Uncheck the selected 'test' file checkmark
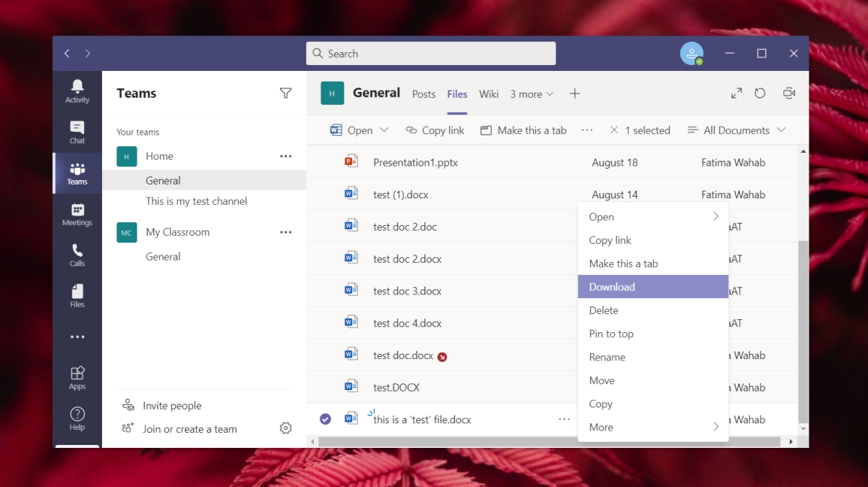The width and height of the screenshot is (868, 487). [325, 419]
